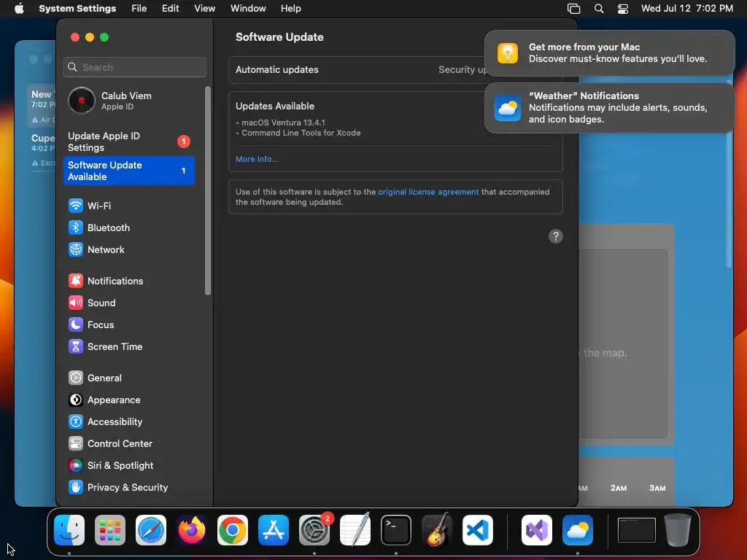Click the date and time in menu bar
This screenshot has width=747, height=560.
[x=686, y=9]
